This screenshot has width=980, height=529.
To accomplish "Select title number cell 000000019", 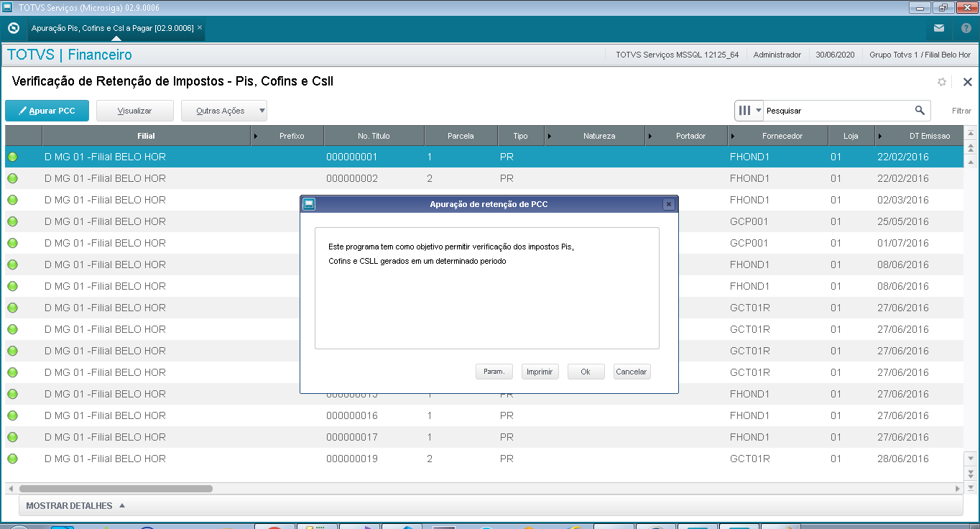I will [352, 459].
